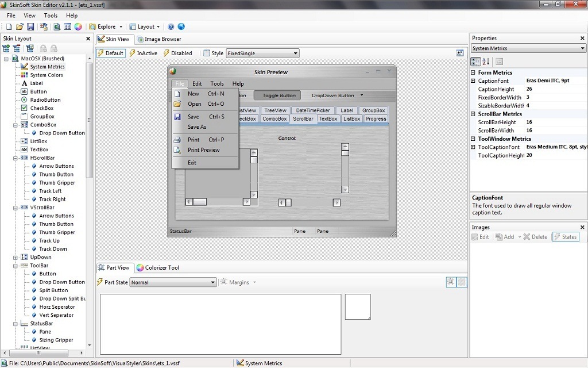588x368 pixels.
Task: Click the preview vertical scrollbar down arrow
Action: tap(345, 190)
